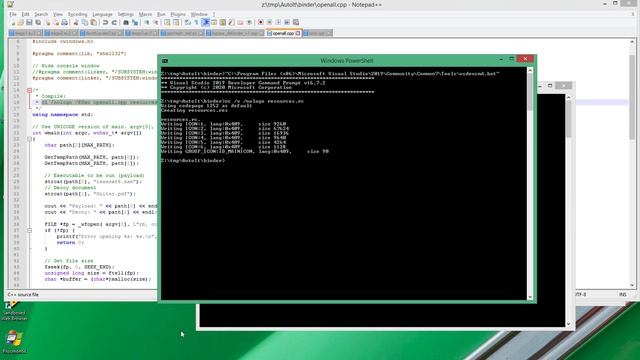Viewport: 640px width, 360px height.
Task: Open the Encoding menu
Action: pyautogui.click(x=78, y=14)
